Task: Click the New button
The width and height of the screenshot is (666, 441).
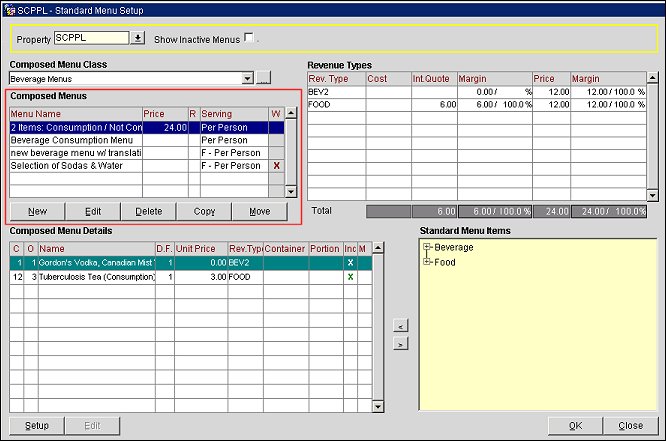Action: coord(37,211)
